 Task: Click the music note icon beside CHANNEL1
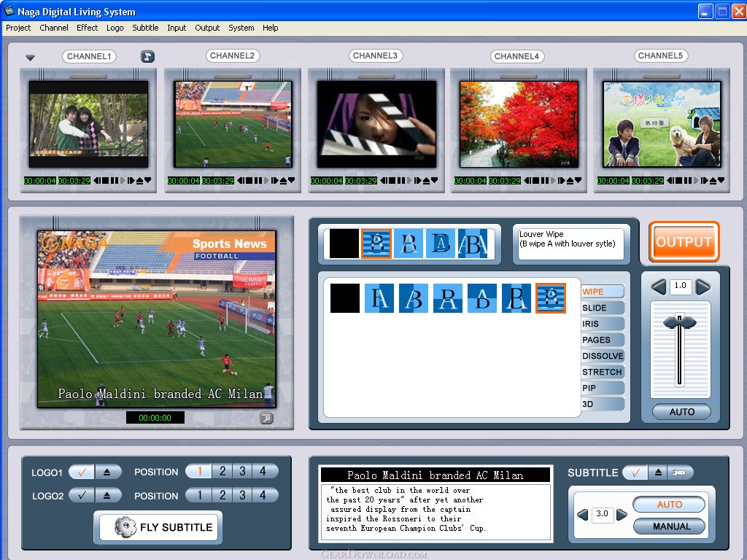pyautogui.click(x=147, y=56)
